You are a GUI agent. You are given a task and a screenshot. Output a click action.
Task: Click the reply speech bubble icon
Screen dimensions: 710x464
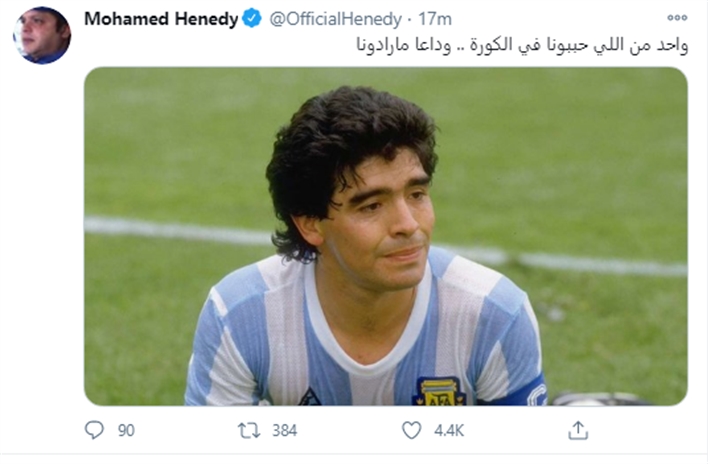click(94, 430)
